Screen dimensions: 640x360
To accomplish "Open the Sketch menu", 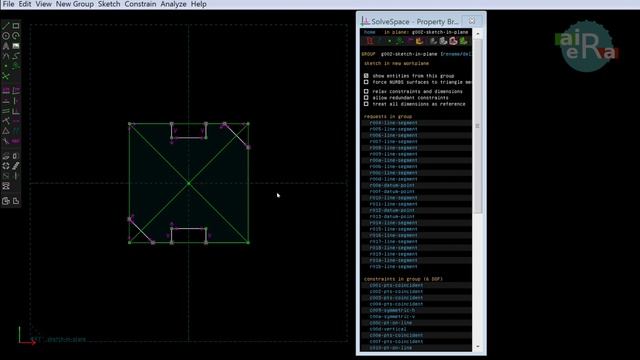I will coord(109,4).
